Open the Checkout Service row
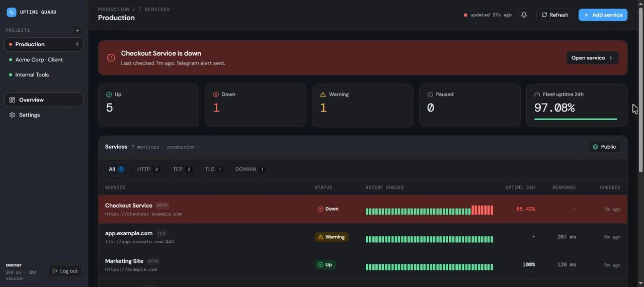 pyautogui.click(x=363, y=209)
